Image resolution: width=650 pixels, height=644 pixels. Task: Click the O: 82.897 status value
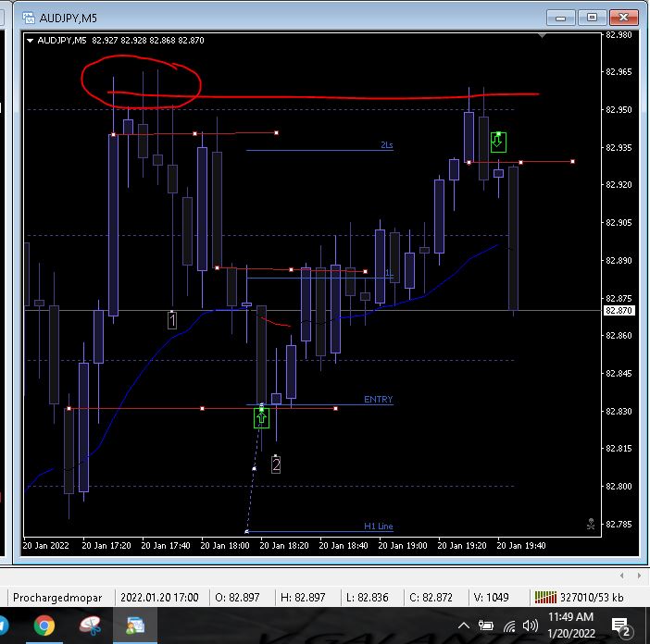tap(237, 597)
